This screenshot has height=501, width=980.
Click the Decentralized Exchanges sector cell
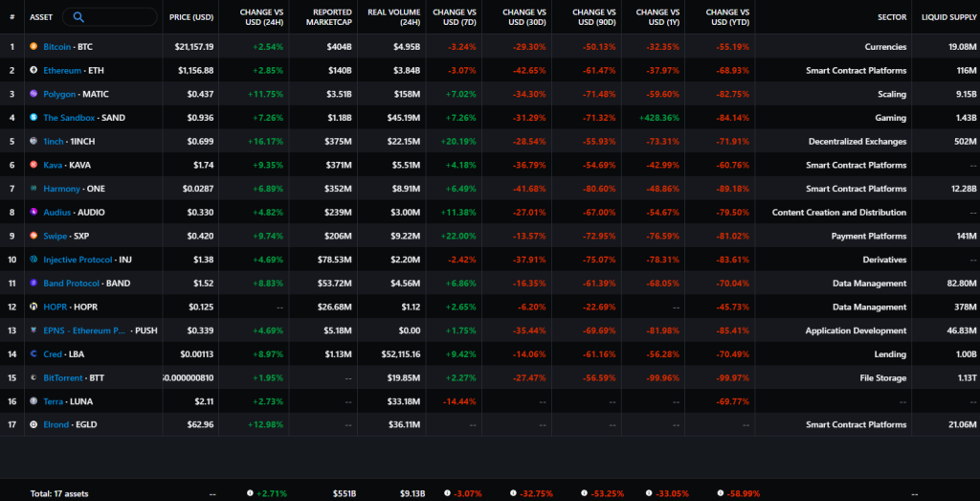857,142
